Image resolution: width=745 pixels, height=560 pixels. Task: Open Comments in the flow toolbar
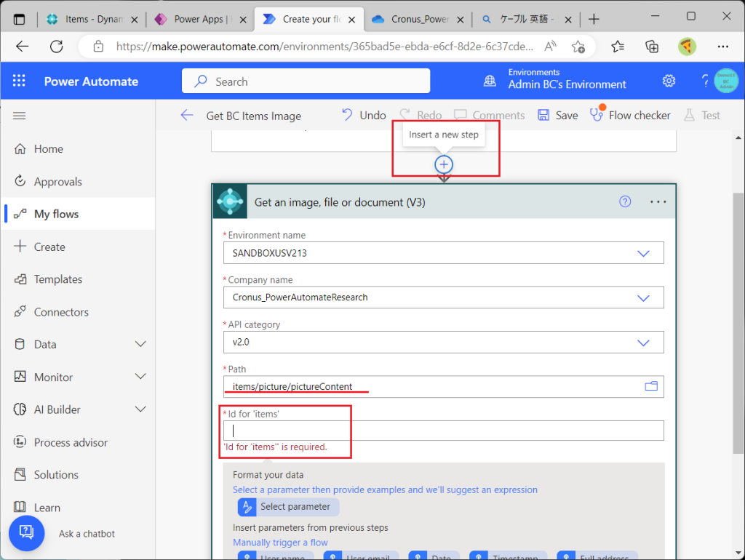coord(490,116)
